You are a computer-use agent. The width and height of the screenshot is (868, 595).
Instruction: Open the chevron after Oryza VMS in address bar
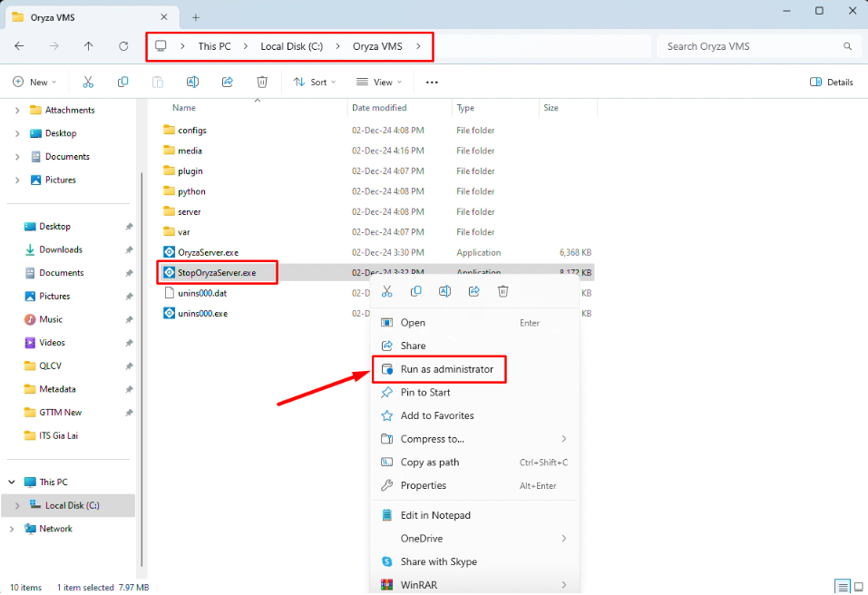point(418,46)
